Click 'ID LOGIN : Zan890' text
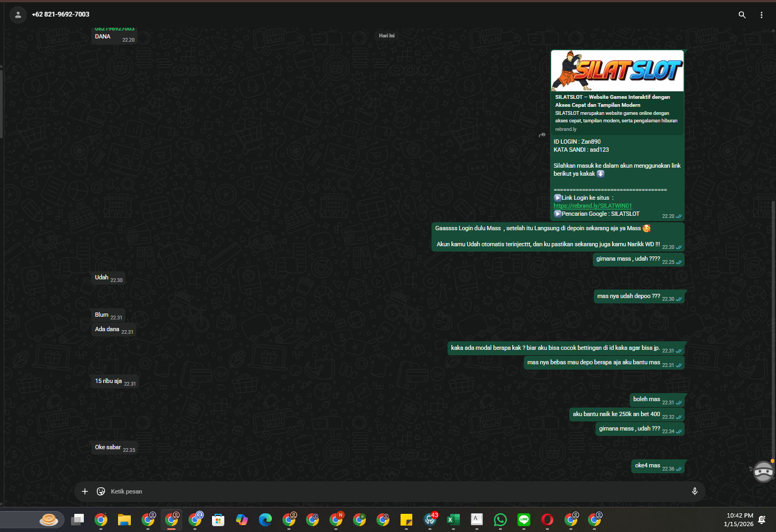Image resolution: width=776 pixels, height=532 pixels. click(x=577, y=142)
